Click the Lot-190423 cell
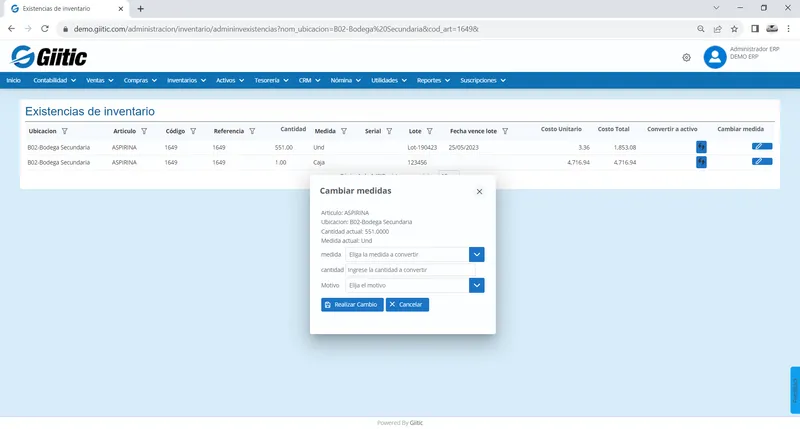800x429 pixels. point(422,147)
